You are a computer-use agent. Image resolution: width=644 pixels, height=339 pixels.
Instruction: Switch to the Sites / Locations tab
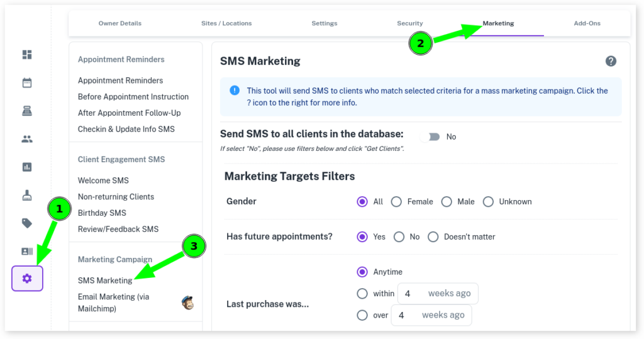[226, 23]
